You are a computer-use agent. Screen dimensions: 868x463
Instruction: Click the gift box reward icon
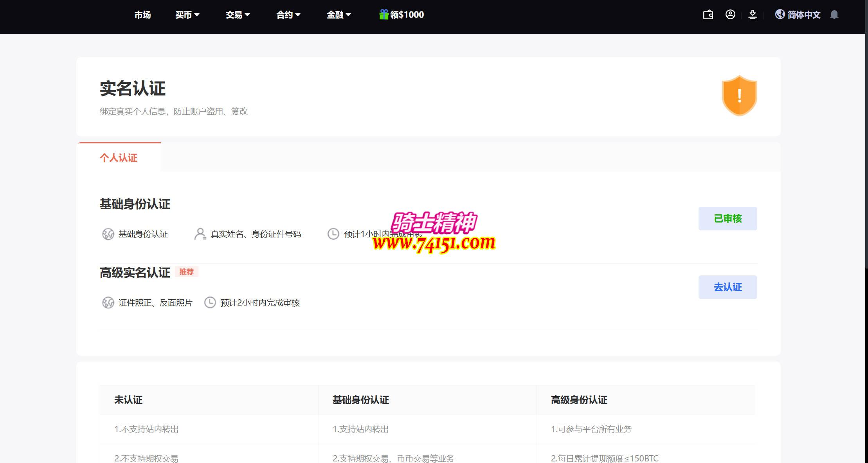coord(384,14)
